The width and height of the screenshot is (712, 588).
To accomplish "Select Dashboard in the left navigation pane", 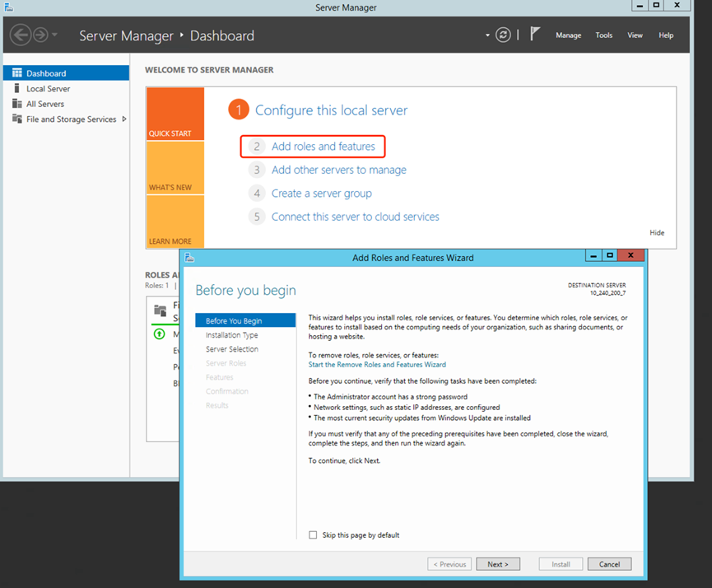I will [67, 73].
